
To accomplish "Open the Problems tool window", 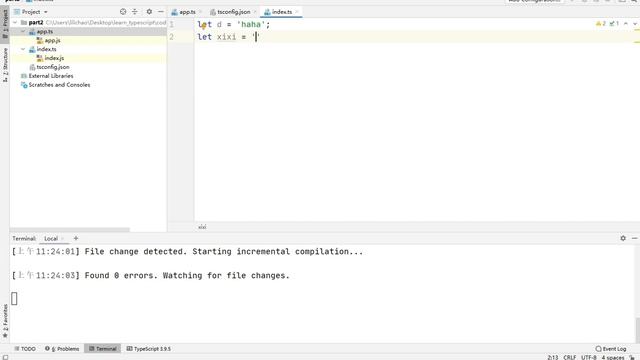I will pyautogui.click(x=62, y=349).
